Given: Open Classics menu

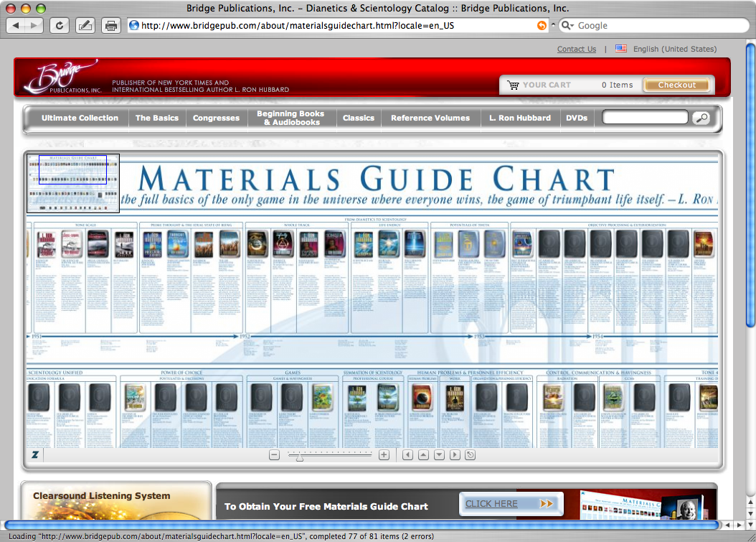Looking at the screenshot, I should point(358,118).
